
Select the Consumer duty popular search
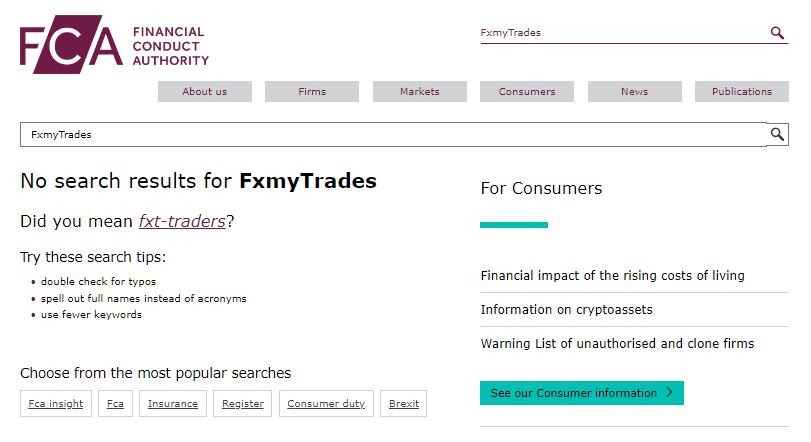[x=326, y=403]
